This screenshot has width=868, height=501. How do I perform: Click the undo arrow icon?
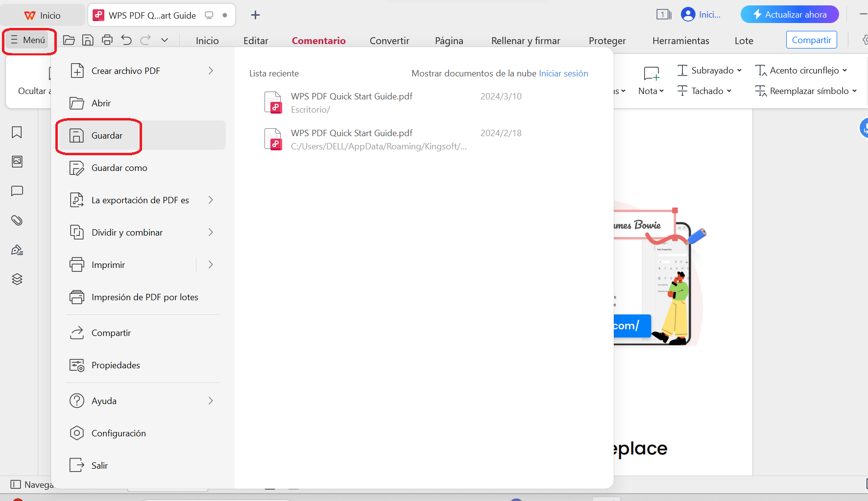pos(126,40)
